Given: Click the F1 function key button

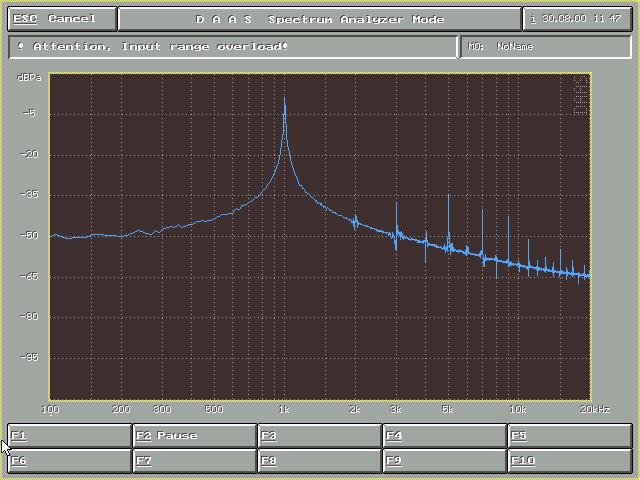Looking at the screenshot, I should (x=69, y=436).
